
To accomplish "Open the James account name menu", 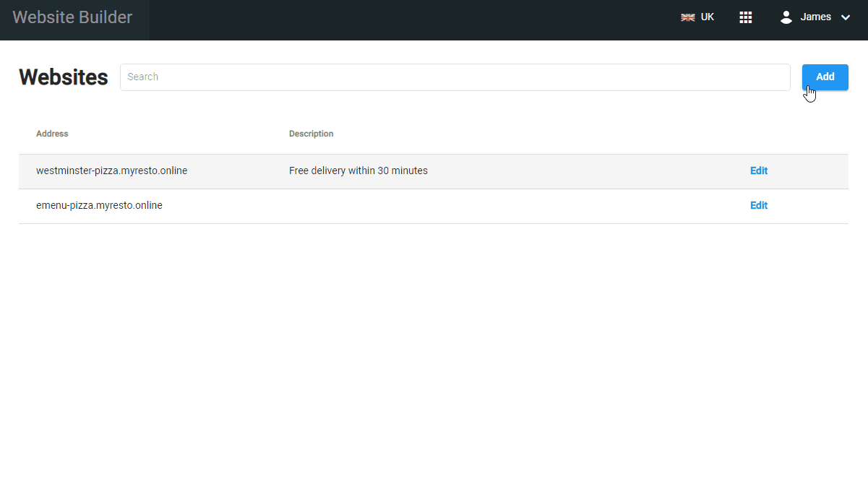I will click(x=815, y=17).
